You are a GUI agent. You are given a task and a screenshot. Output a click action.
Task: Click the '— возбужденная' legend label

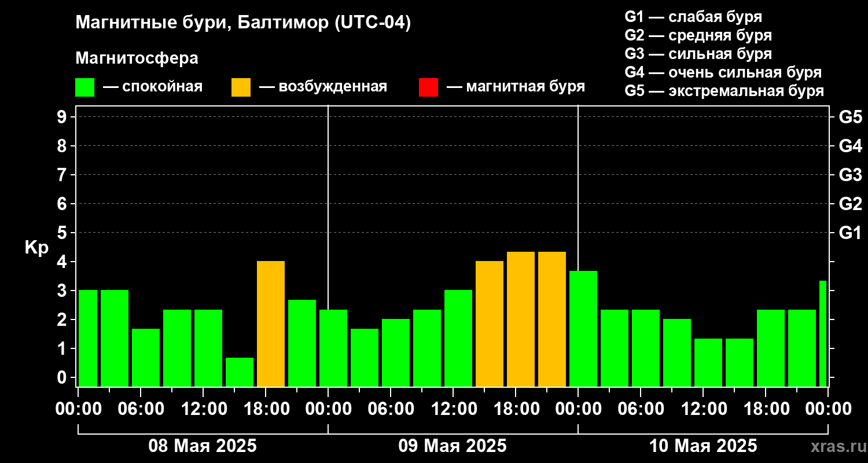click(323, 87)
